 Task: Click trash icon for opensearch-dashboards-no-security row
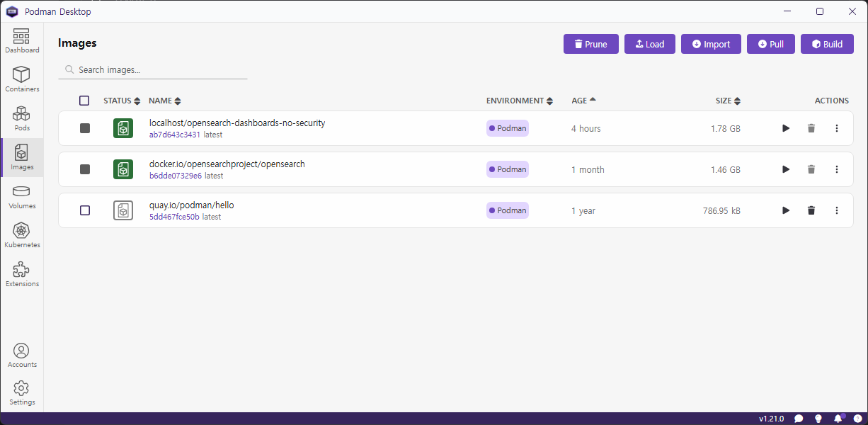pyautogui.click(x=811, y=128)
